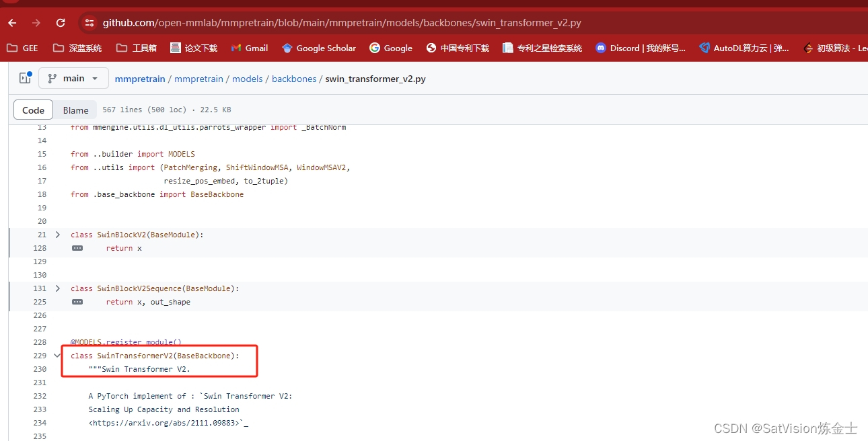Click line number 229
The height and width of the screenshot is (441, 868).
tap(40, 356)
